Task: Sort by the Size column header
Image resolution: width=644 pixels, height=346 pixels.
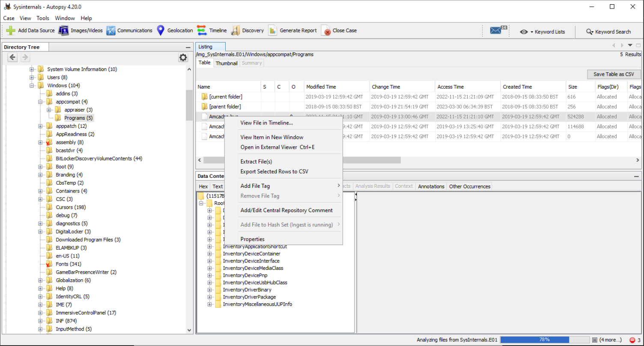Action: (x=580, y=87)
